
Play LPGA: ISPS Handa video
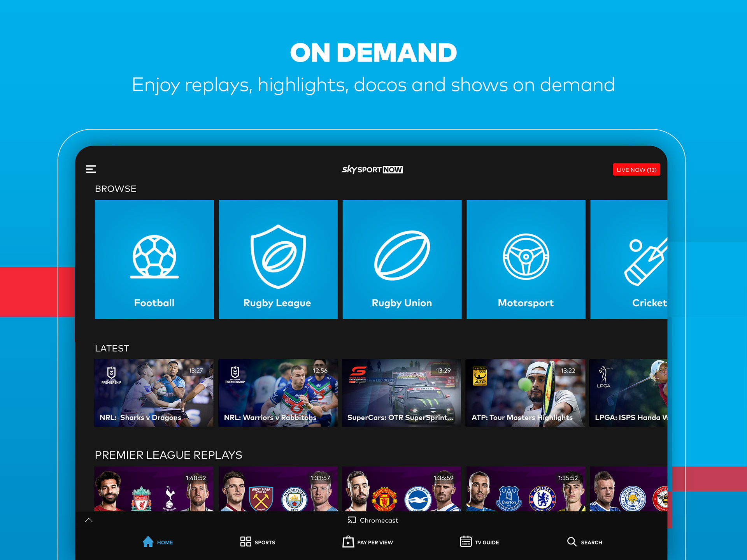628,393
